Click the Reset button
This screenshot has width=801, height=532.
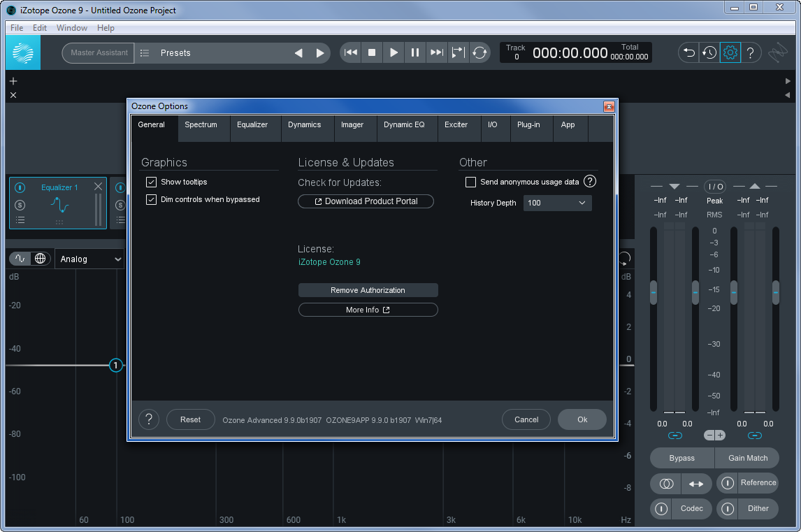[x=191, y=419]
